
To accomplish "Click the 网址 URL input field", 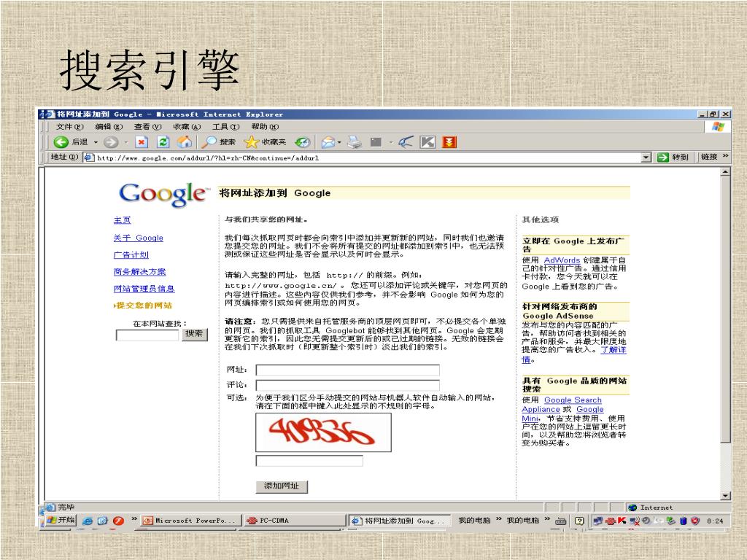I will pyautogui.click(x=348, y=370).
